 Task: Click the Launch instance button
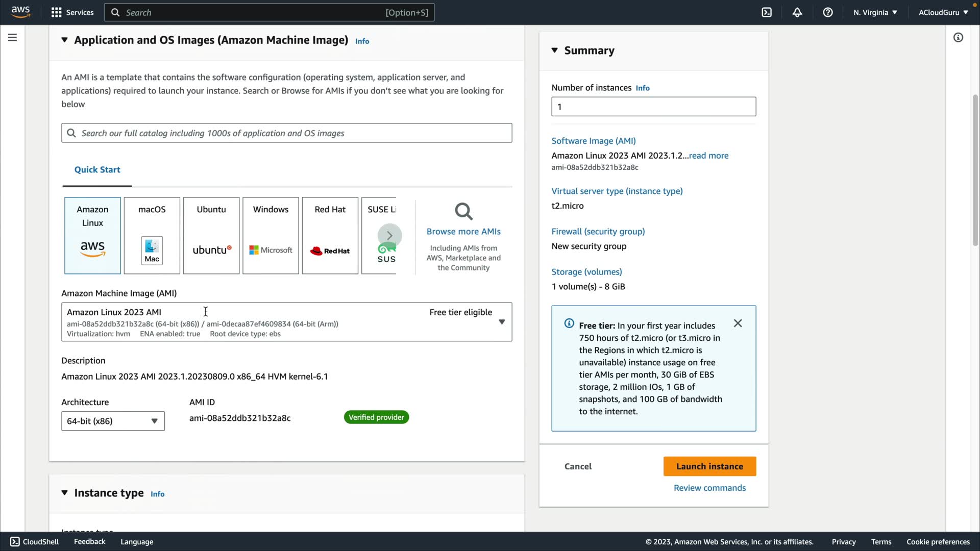(x=709, y=466)
